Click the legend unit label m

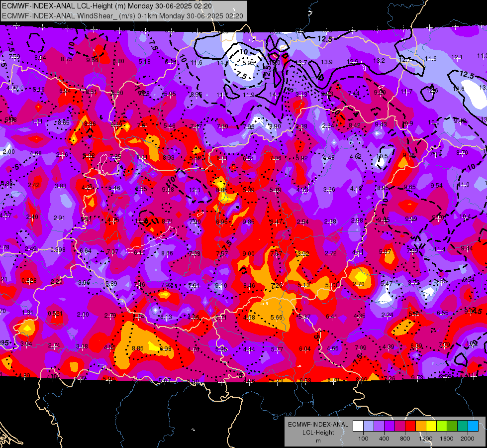click(x=318, y=441)
